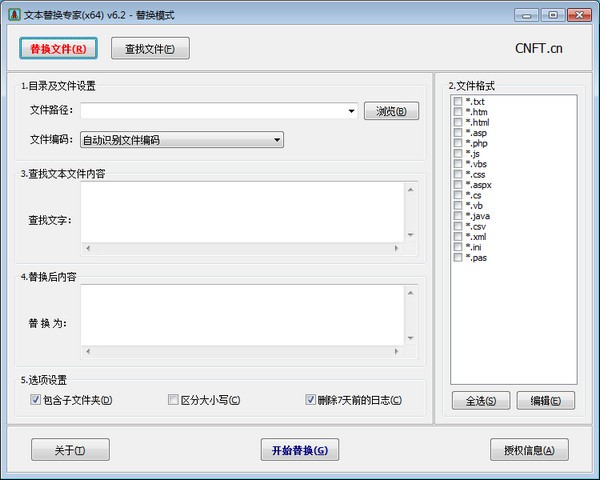Click the 浏览 browse button
Viewport: 600px width, 480px height.
[390, 111]
